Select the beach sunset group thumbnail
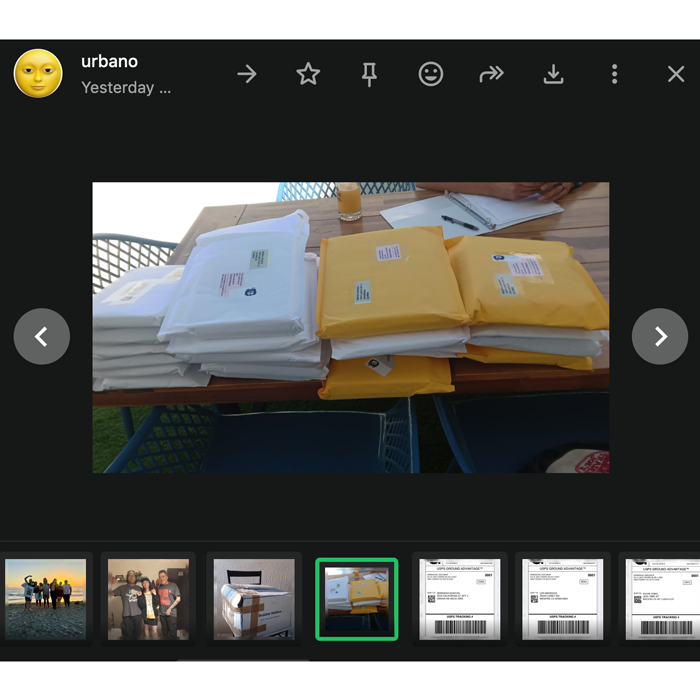The width and height of the screenshot is (700, 700). (46, 598)
